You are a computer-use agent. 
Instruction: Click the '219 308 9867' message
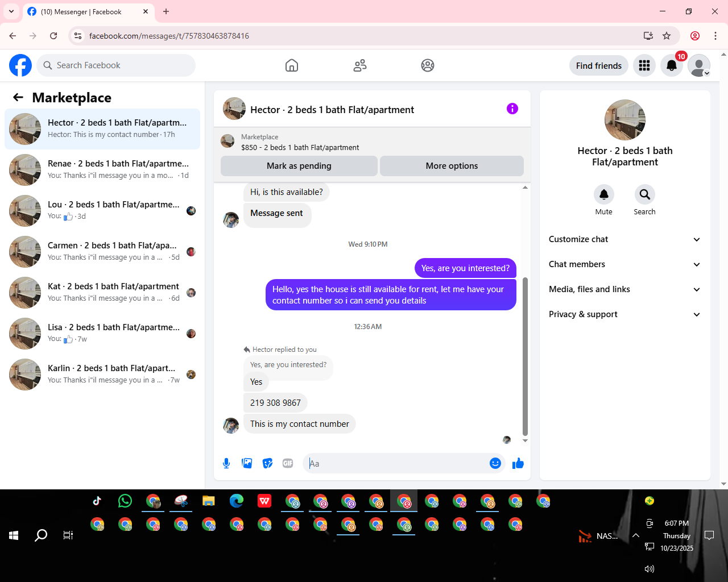tap(275, 403)
